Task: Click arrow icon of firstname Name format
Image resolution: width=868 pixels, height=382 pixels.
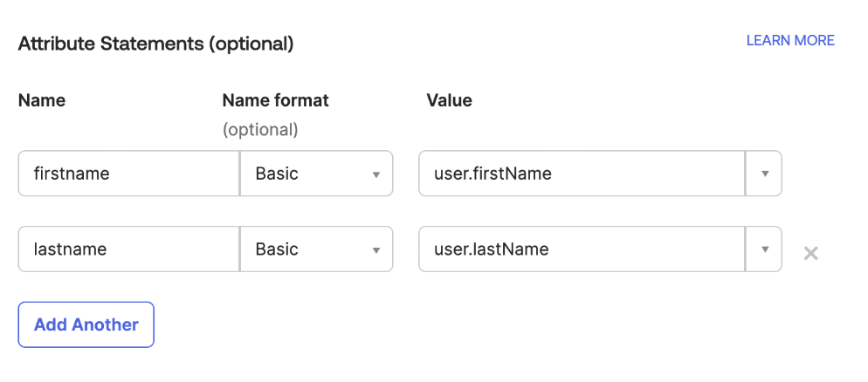Action: tap(376, 174)
